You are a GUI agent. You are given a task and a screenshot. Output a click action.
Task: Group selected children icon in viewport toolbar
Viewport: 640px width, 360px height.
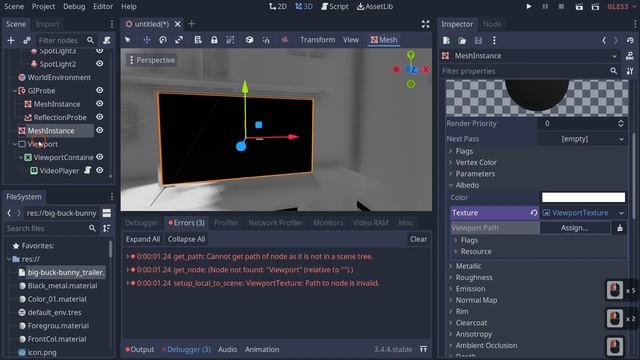pos(230,40)
